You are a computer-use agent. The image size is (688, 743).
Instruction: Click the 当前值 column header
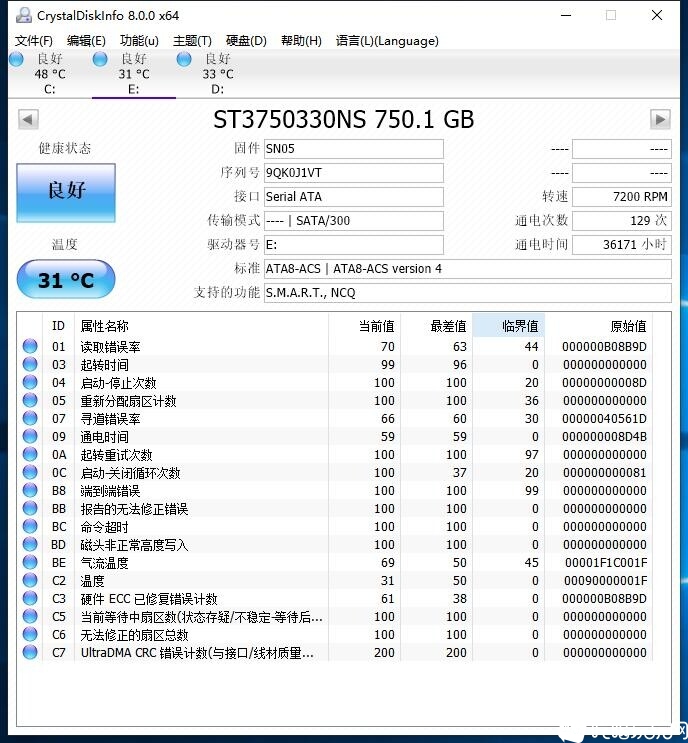coord(364,326)
